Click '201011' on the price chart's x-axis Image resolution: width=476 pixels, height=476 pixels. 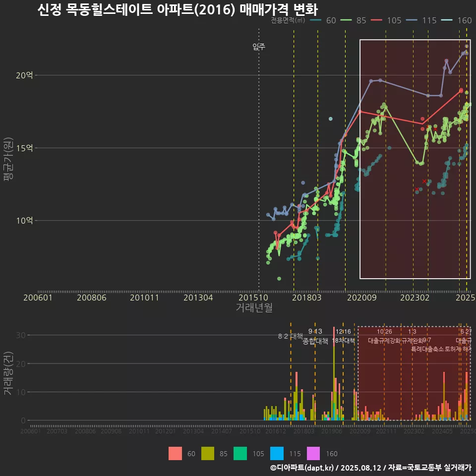[x=144, y=297]
